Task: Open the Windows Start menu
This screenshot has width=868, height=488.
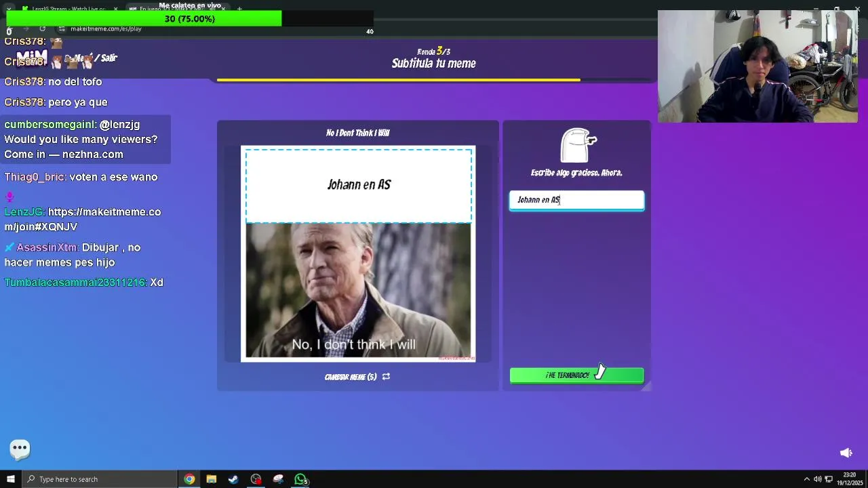Action: pyautogui.click(x=10, y=479)
